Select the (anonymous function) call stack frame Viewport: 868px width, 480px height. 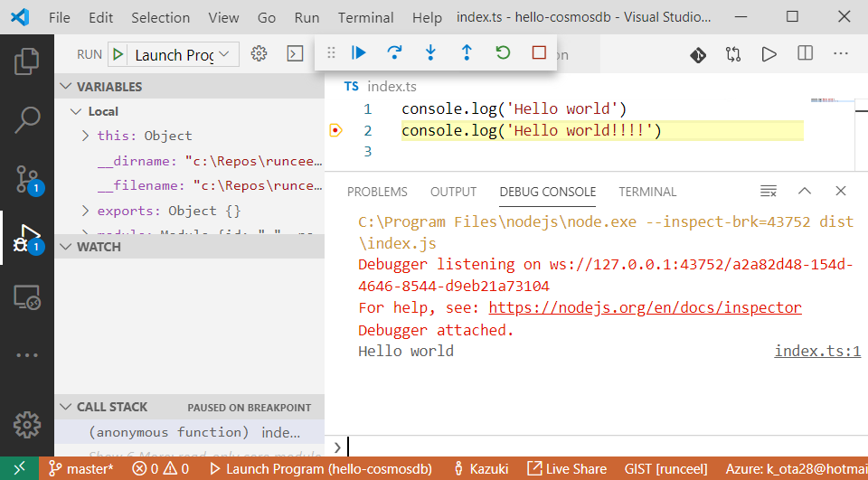coord(189,432)
